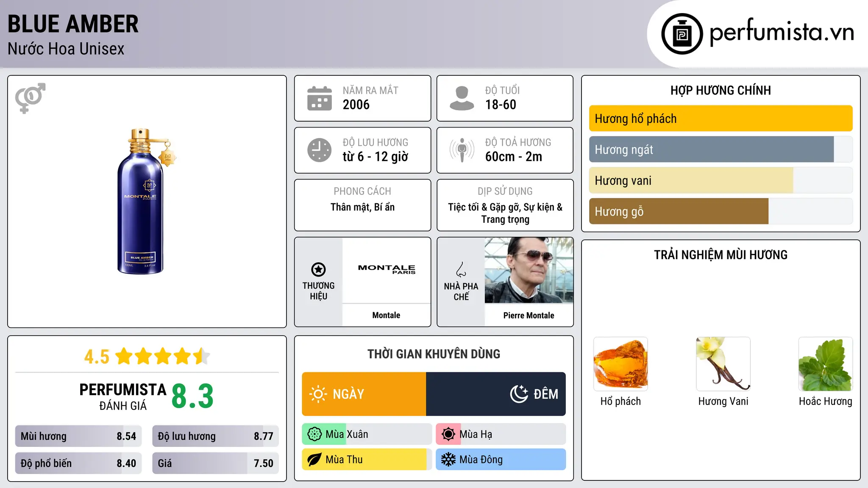868x488 pixels.
Task: Click the moon icon in the Đêm bar
Action: [519, 394]
